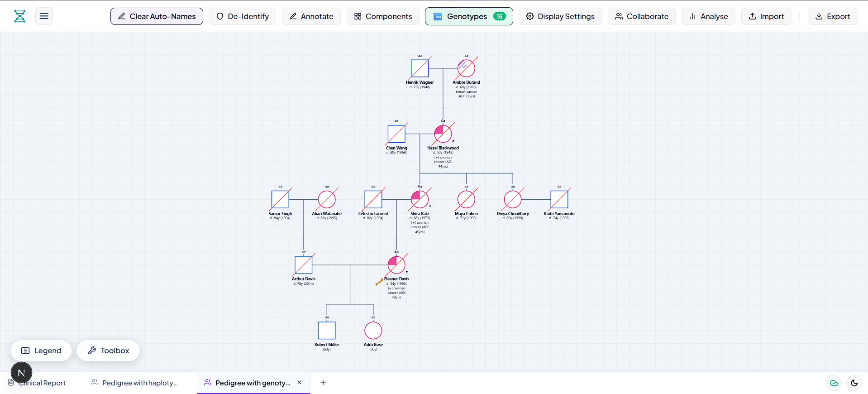Viewport: 868px width, 394px height.
Task: Select Maya Cohen circle symbol
Action: tap(466, 199)
